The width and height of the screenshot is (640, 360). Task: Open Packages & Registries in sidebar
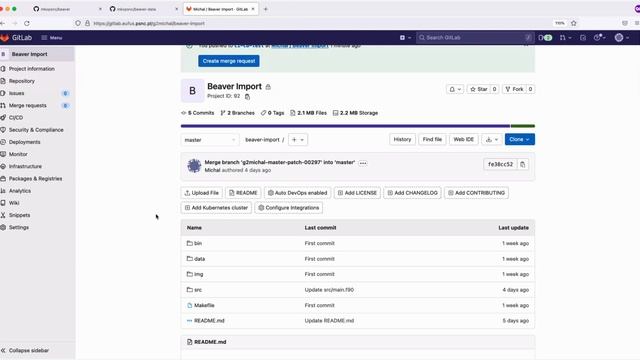(36, 179)
